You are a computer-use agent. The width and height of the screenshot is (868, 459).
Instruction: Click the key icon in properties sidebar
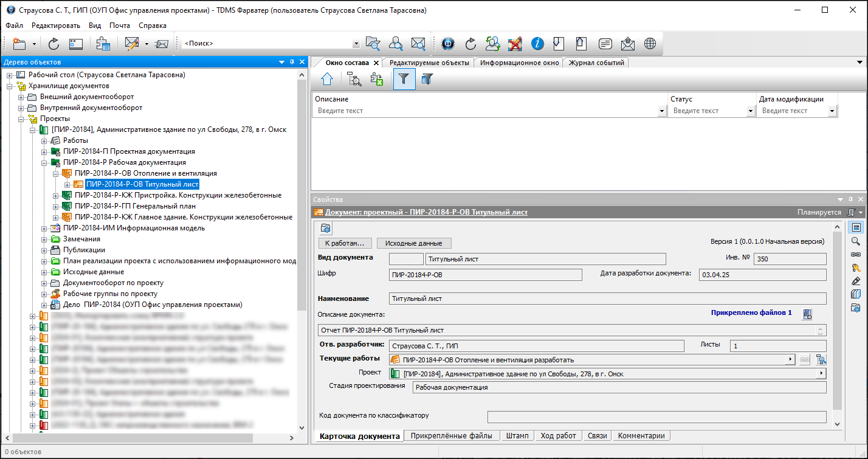[x=856, y=268]
